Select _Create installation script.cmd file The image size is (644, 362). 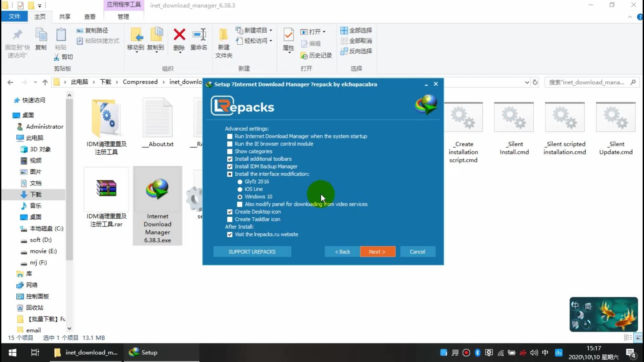(x=463, y=133)
